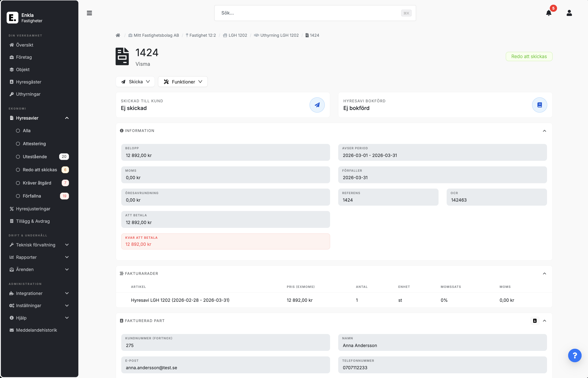The width and height of the screenshot is (588, 378).
Task: Go to home via breadcrumb house icon
Action: tap(118, 35)
